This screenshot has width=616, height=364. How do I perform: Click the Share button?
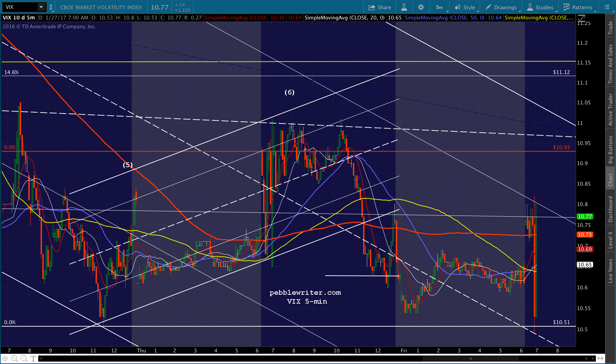click(379, 7)
